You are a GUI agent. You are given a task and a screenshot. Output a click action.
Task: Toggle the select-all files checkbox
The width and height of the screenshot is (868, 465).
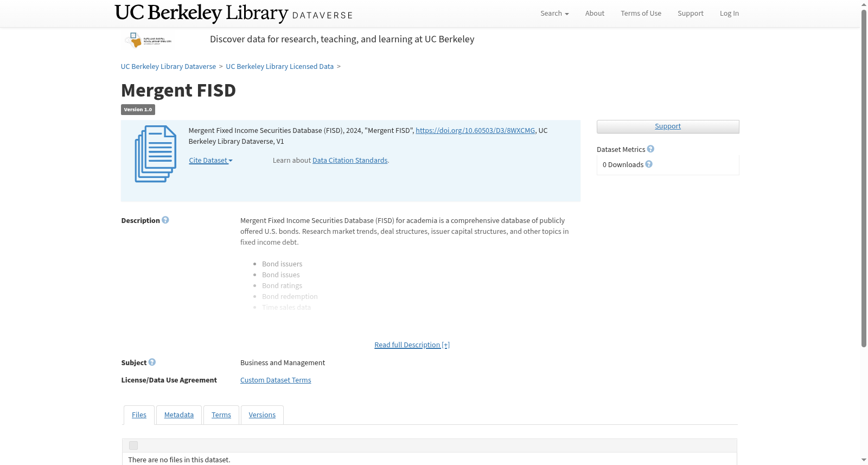click(x=133, y=445)
